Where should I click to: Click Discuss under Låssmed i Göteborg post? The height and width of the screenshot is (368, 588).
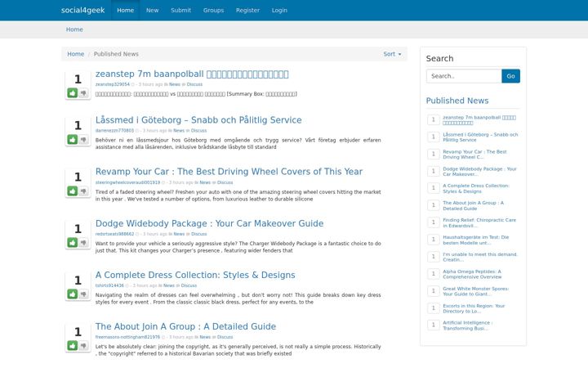[198, 131]
